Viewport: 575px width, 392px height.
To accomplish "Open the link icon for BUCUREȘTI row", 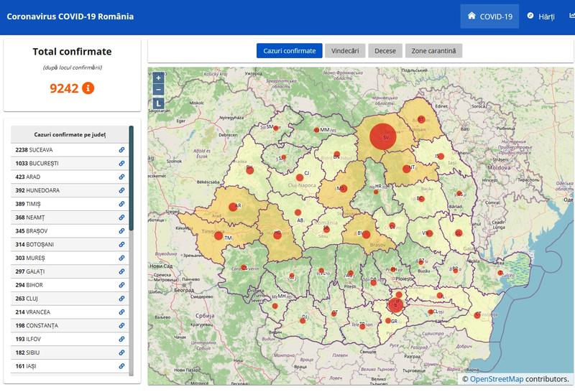I will (122, 164).
